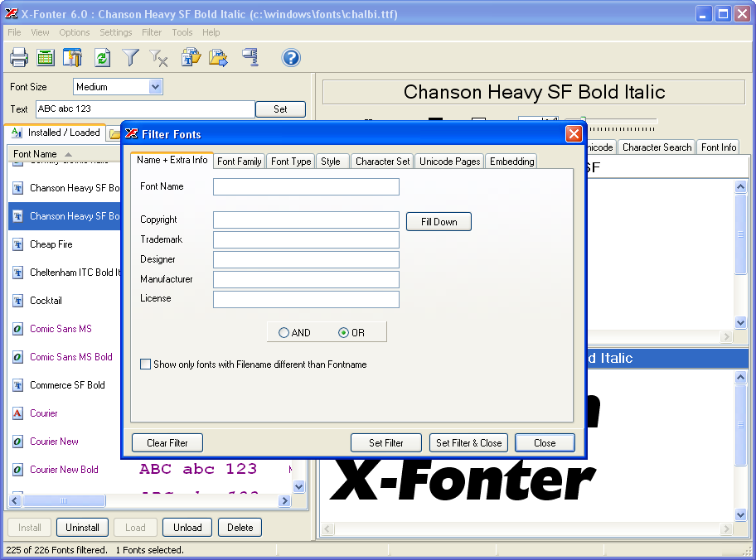Click the Clear Filter funnel-with-X icon
The height and width of the screenshot is (560, 756).
tap(158, 58)
